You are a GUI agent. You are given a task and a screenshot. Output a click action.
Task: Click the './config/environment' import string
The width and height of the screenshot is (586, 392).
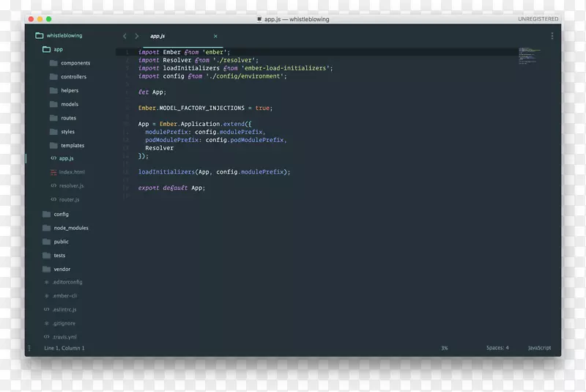(245, 76)
